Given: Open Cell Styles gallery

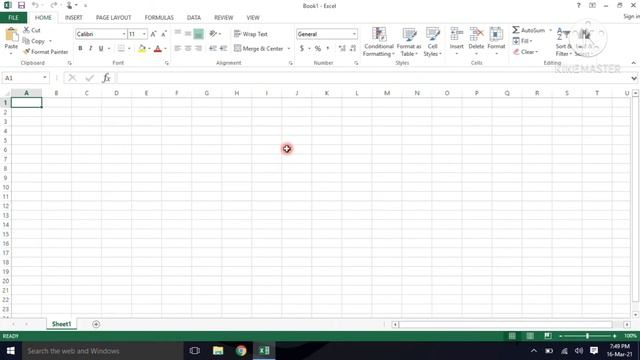Looking at the screenshot, I should click(432, 42).
